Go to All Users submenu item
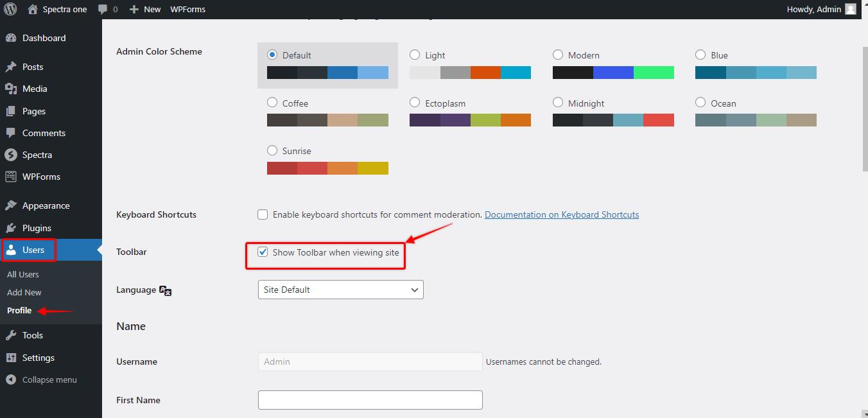 [23, 274]
